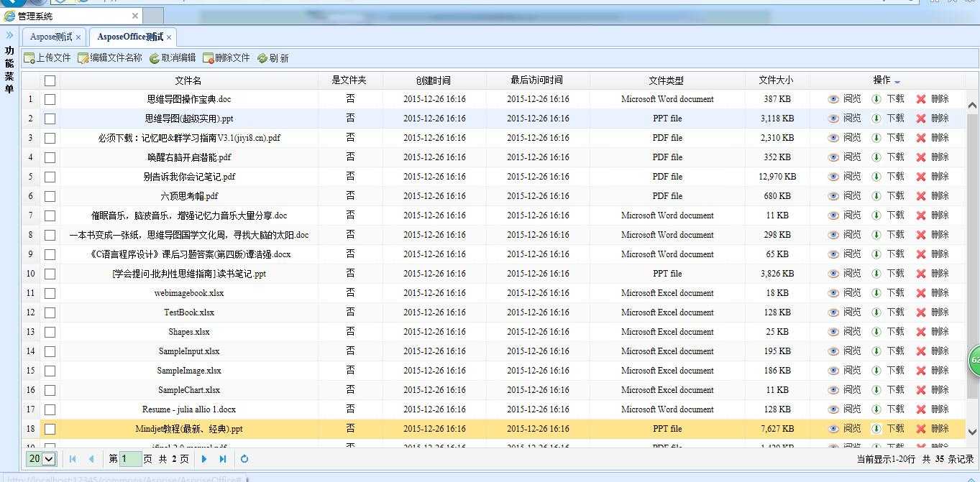Click the grid scrollbar down arrow
The height and width of the screenshot is (482, 980).
972,432
